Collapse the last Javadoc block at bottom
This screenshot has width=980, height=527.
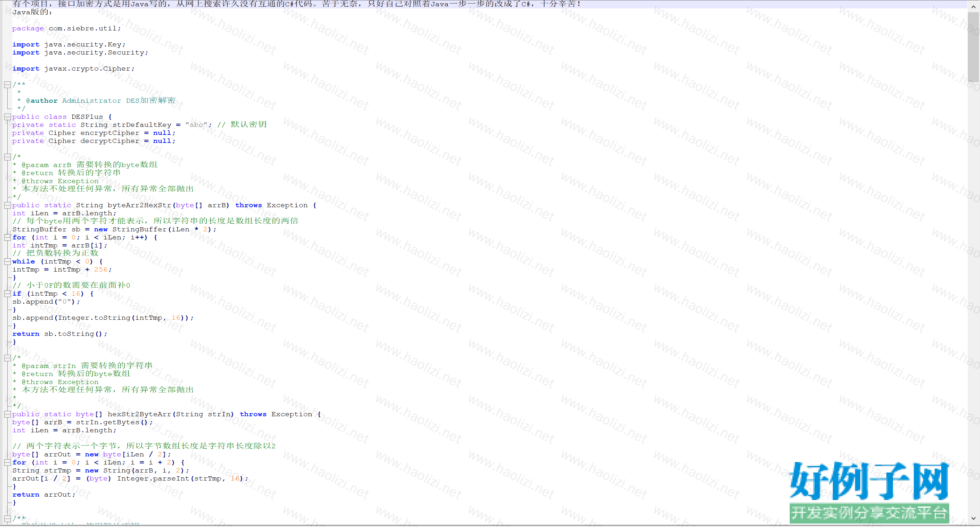tap(7, 519)
